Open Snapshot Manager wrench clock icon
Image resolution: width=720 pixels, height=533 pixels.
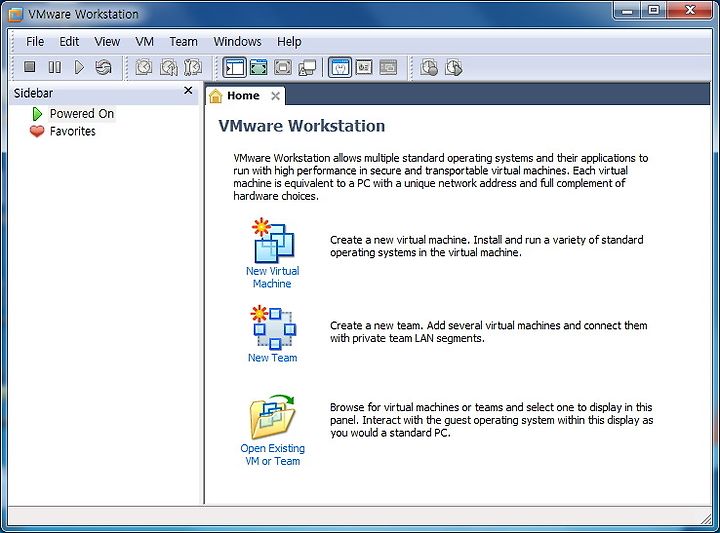coord(193,67)
